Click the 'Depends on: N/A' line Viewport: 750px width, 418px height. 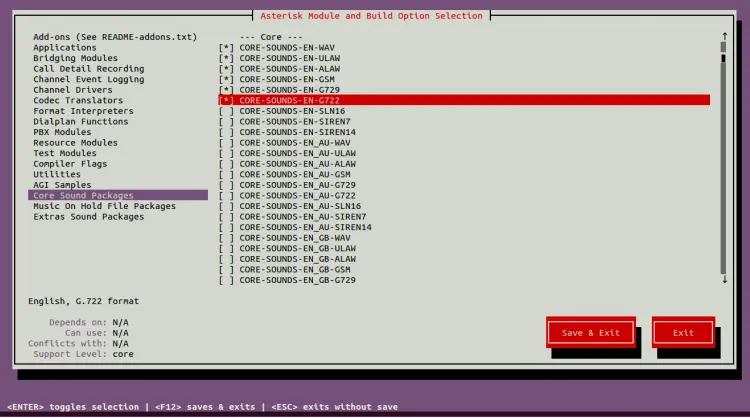coord(88,322)
